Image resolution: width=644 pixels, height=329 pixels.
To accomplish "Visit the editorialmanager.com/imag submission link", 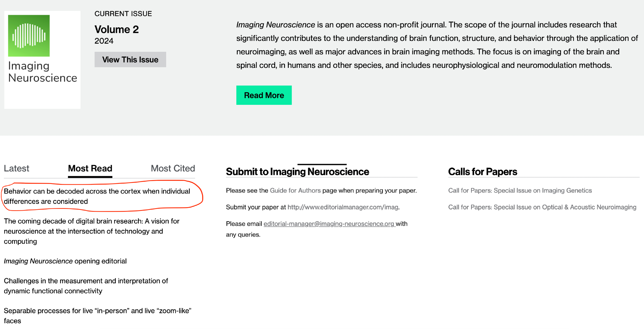I will point(343,207).
